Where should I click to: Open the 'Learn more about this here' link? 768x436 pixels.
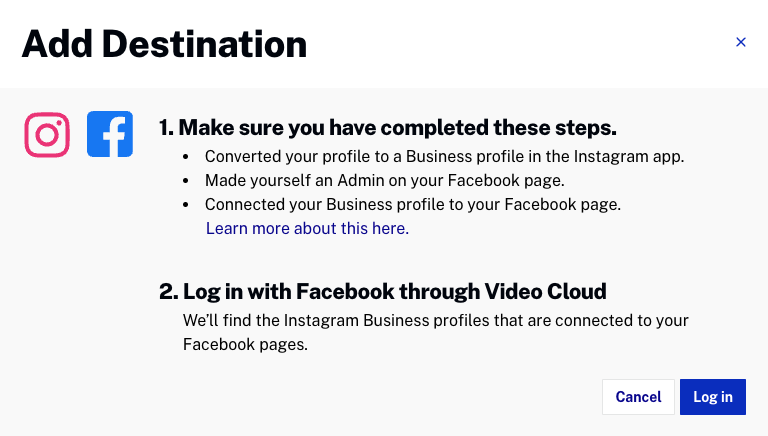pyautogui.click(x=307, y=228)
